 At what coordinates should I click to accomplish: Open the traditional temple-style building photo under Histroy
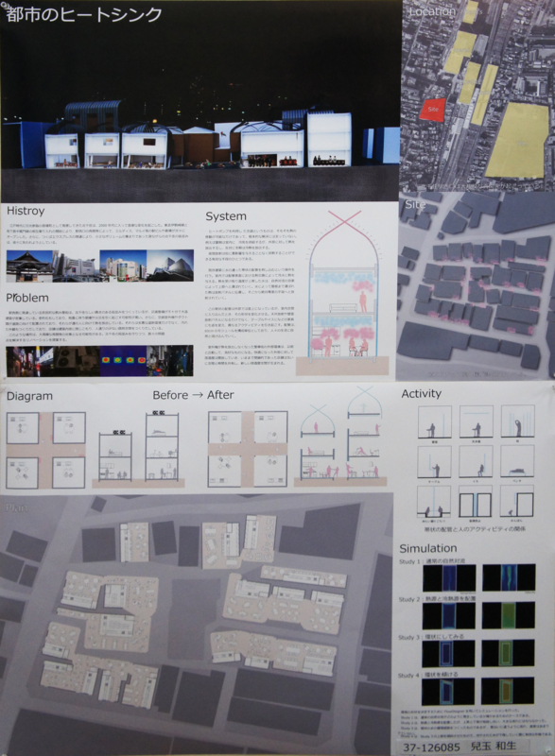pyautogui.click(x=29, y=266)
